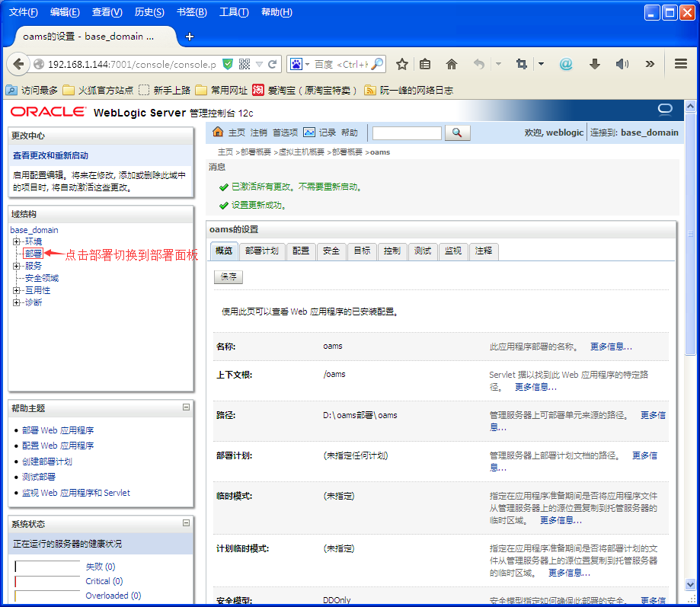
Task: Click the QR code icon in address bar
Action: [x=245, y=64]
